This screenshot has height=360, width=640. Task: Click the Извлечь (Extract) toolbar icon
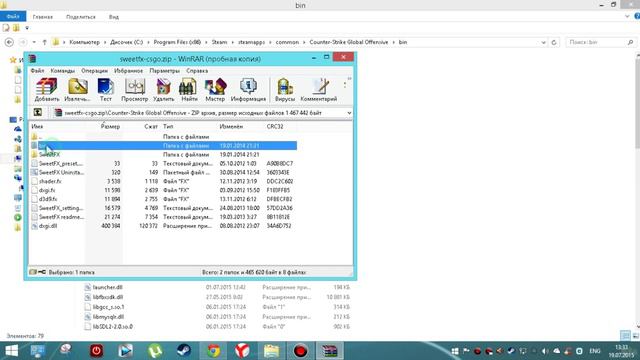tap(77, 90)
